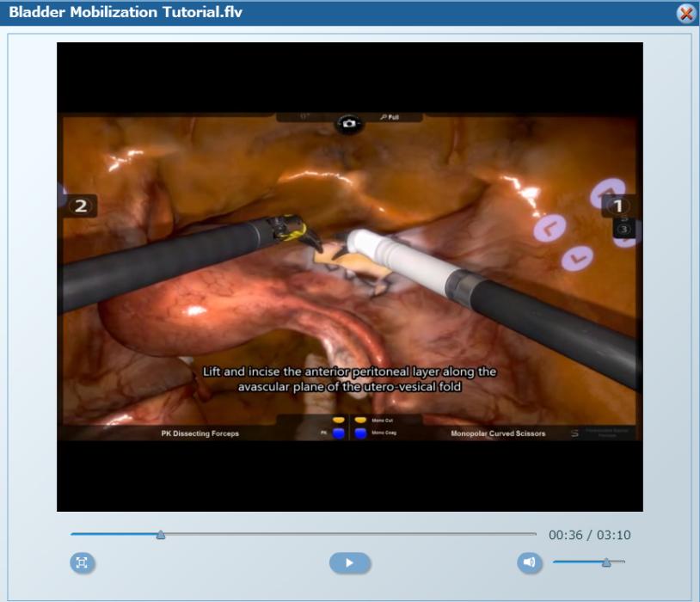Click the volume slider handle
The image size is (700, 602).
[606, 562]
